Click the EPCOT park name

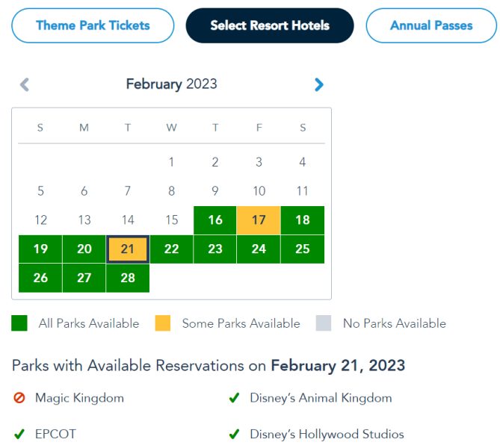55,434
